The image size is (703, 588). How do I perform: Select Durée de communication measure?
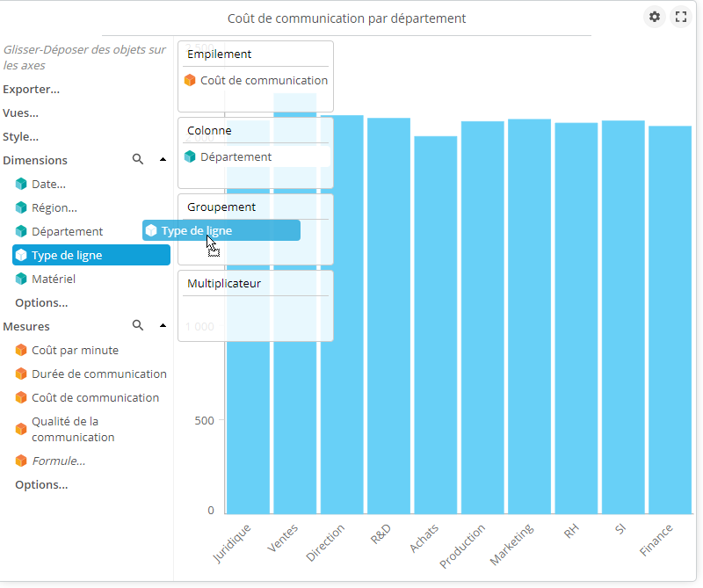pyautogui.click(x=98, y=374)
